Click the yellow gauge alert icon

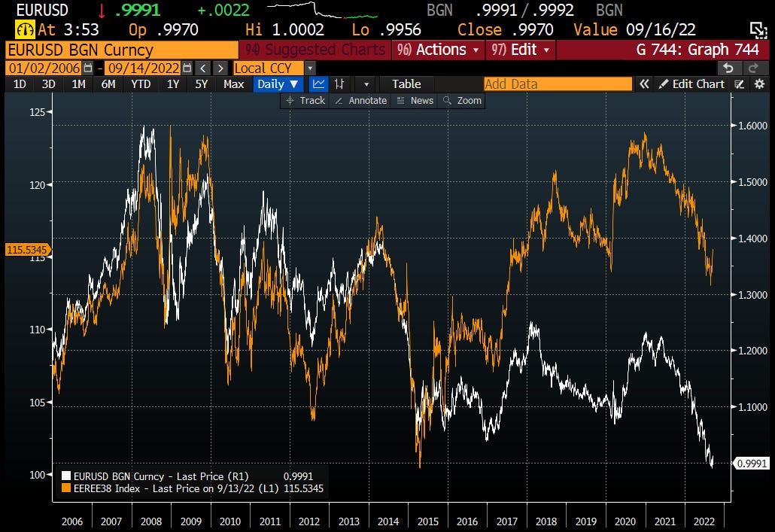[x=26, y=29]
